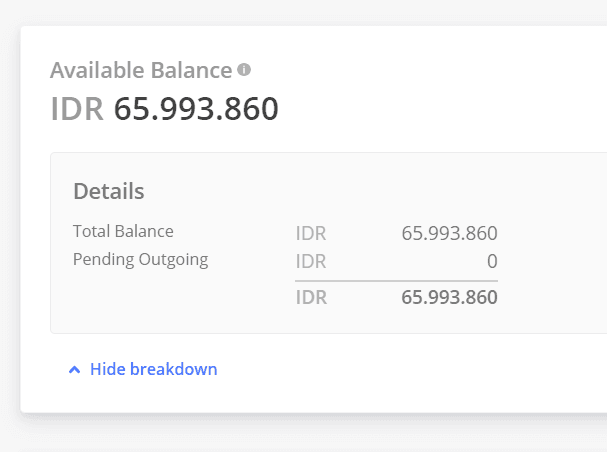
Task: Click the Total Balance amount 65.993.860
Action: click(449, 234)
